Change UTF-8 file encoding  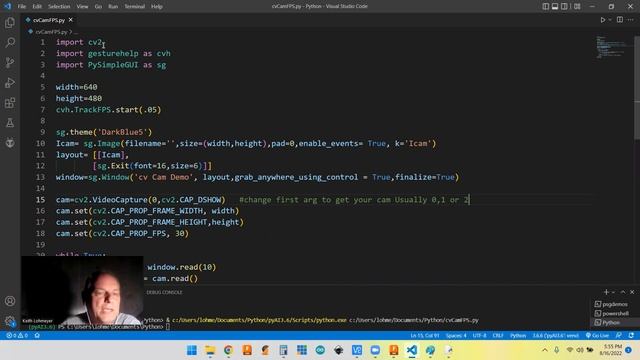click(x=479, y=336)
